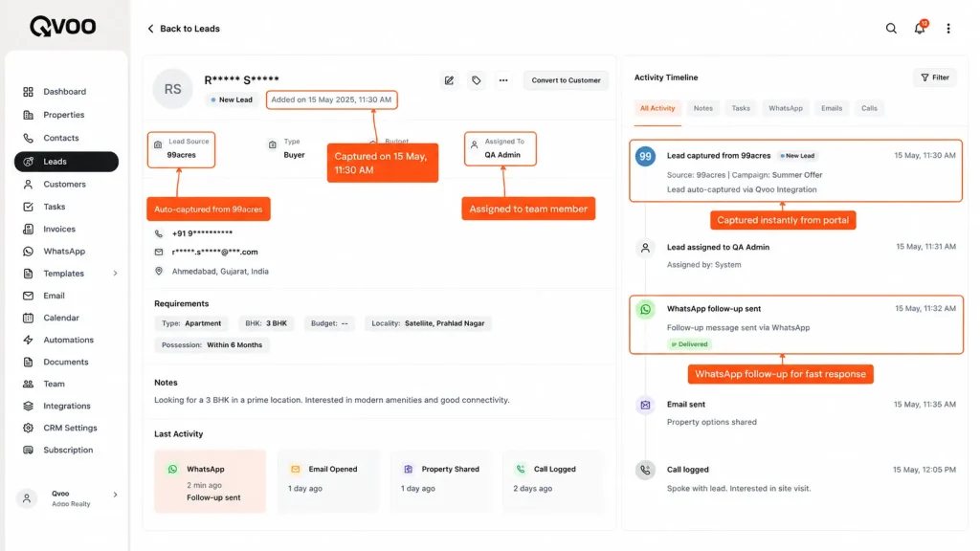Switch to the Calls tab
The image size is (980, 551).
click(x=869, y=108)
